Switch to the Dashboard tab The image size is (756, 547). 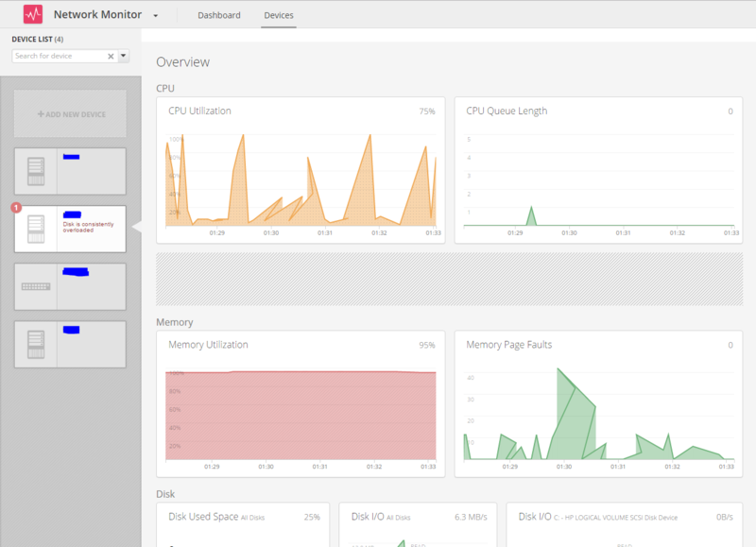(219, 15)
